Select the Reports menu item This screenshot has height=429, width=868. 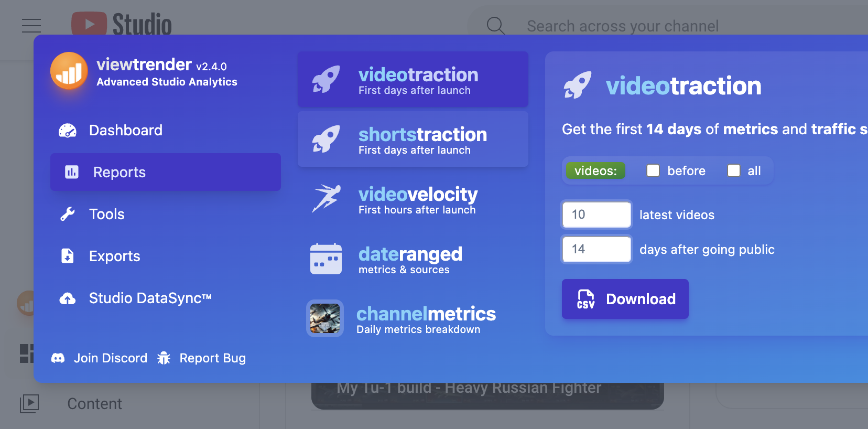tap(166, 172)
